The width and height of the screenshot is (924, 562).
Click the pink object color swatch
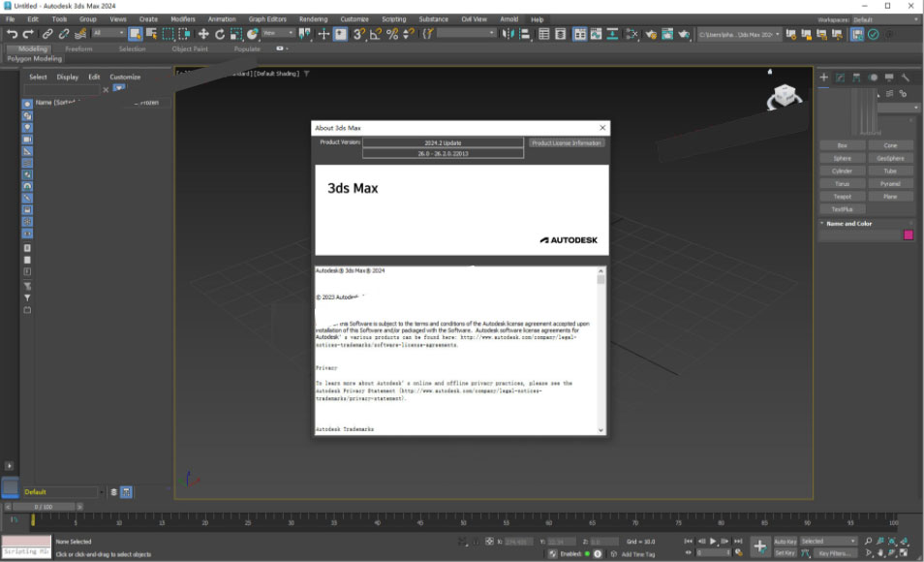(909, 234)
